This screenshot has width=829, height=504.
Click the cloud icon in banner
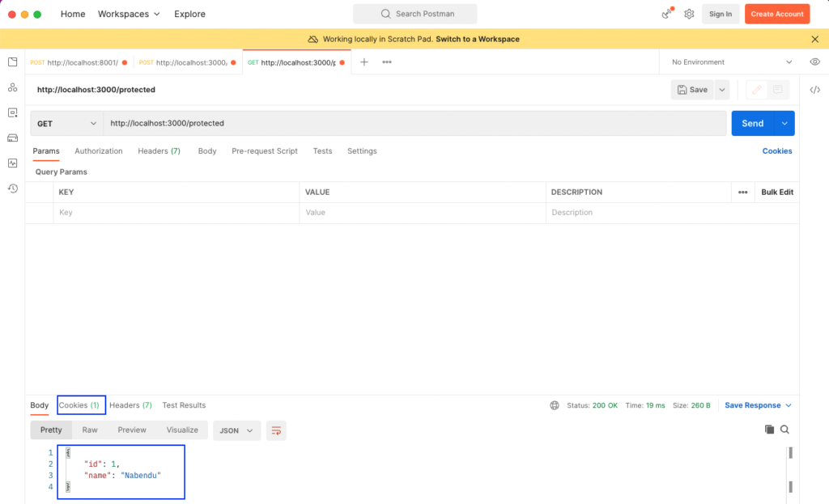click(313, 39)
